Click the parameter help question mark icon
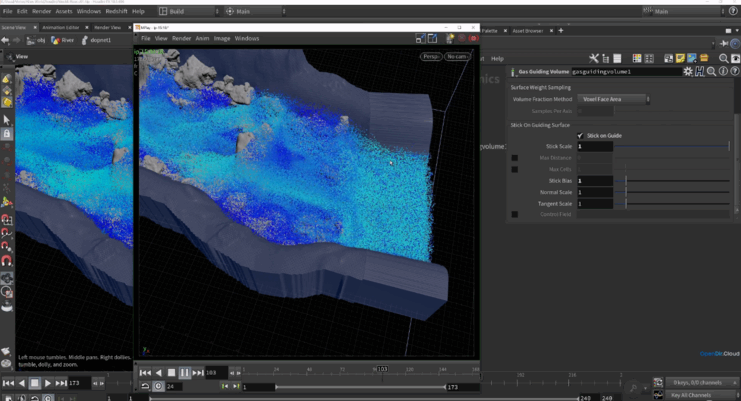The height and width of the screenshot is (401, 741). (x=734, y=72)
